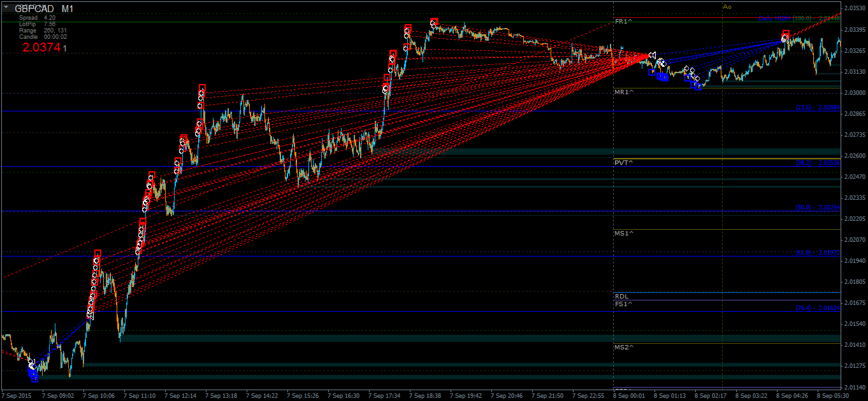Select the PVT^ pivot label

pos(624,163)
